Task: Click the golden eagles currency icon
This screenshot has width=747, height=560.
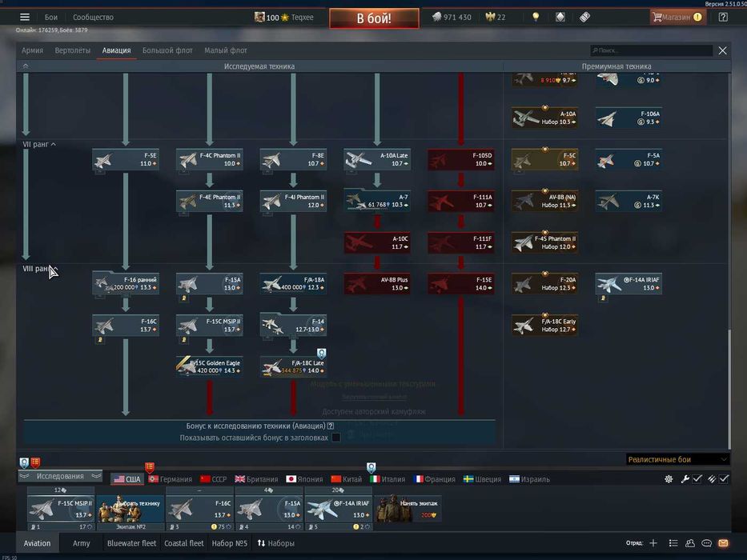Action: tap(490, 17)
